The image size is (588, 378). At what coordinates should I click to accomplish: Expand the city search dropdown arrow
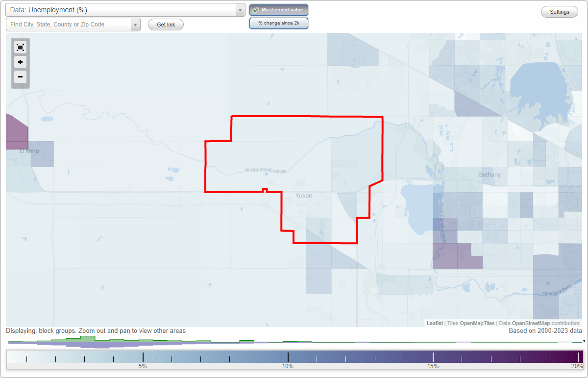[135, 23]
